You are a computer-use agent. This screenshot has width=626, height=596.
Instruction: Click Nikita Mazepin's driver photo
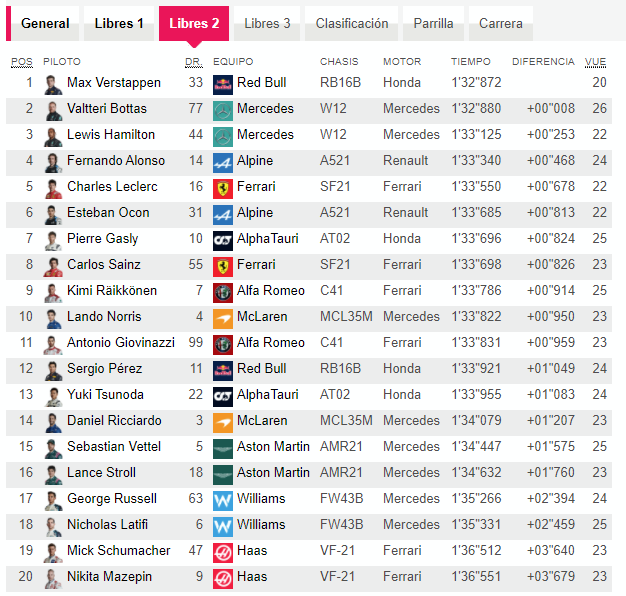point(53,578)
